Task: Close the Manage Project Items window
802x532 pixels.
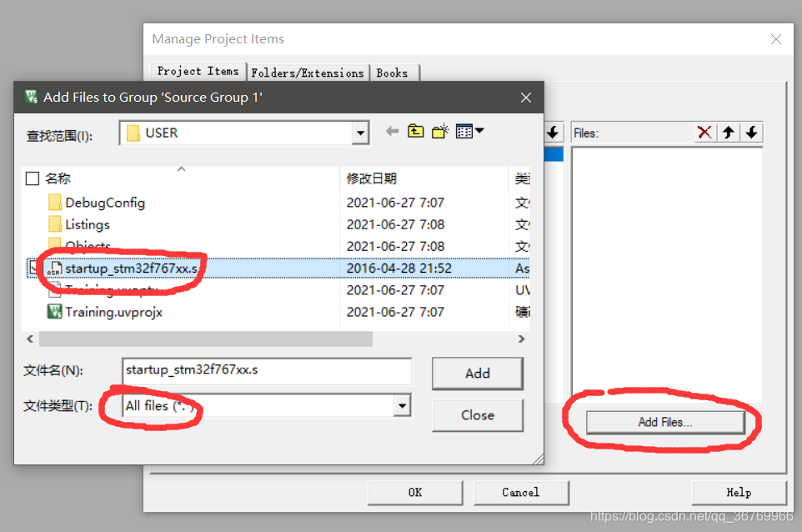Action: click(x=776, y=39)
